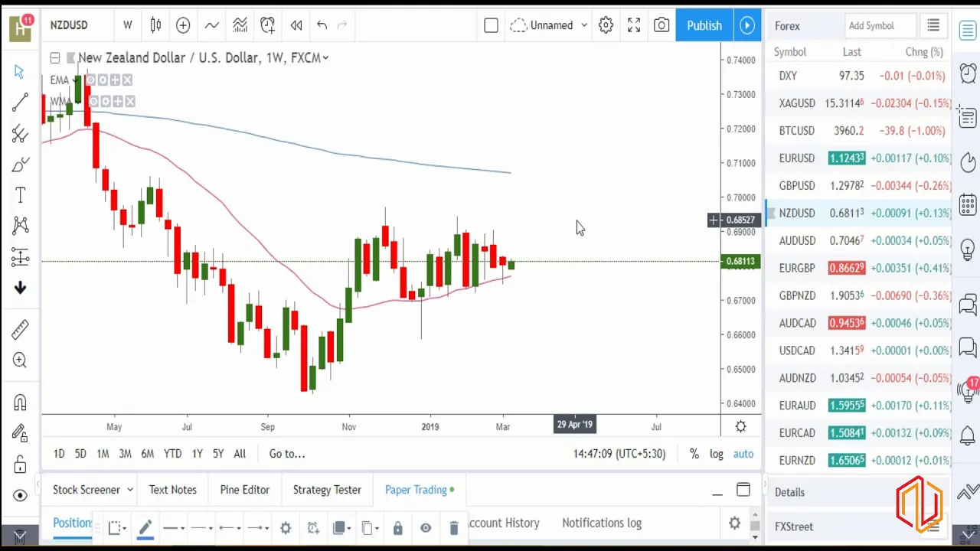Click the compare or add symbol button
This screenshot has height=551, width=980.
[x=183, y=25]
